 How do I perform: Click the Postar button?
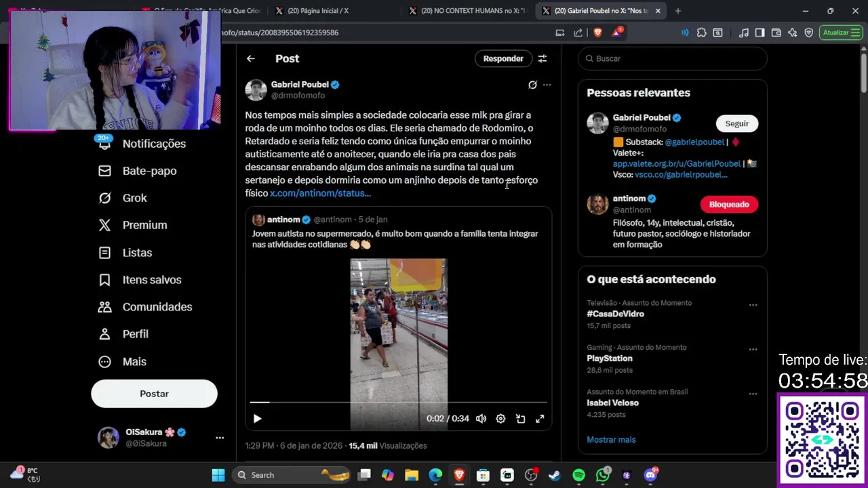point(154,394)
